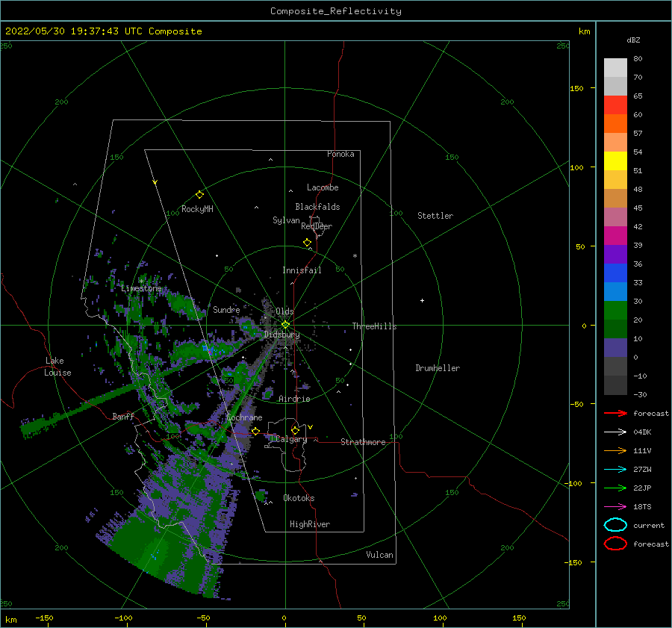Screen dimensions: 672x628
Task: Click the ThreeHills city label
Action: pyautogui.click(x=374, y=326)
